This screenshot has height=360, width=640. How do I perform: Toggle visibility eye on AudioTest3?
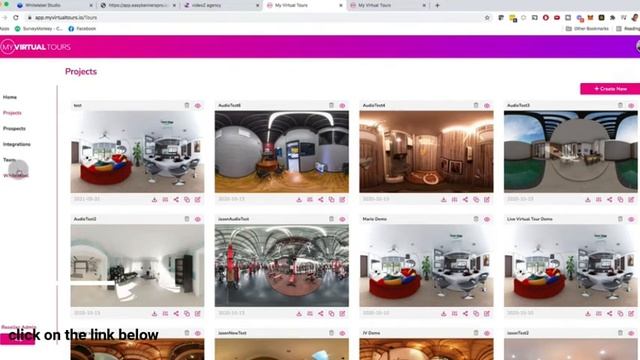[631, 106]
